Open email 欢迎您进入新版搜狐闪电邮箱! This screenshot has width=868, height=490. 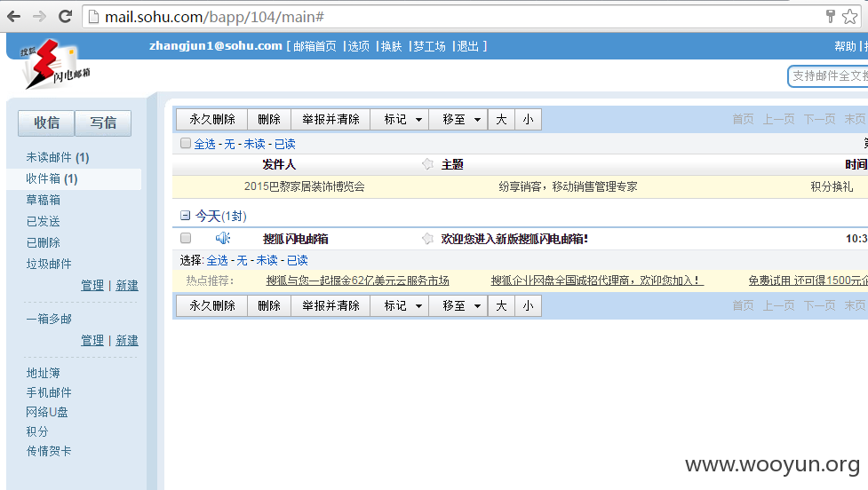[x=514, y=239]
